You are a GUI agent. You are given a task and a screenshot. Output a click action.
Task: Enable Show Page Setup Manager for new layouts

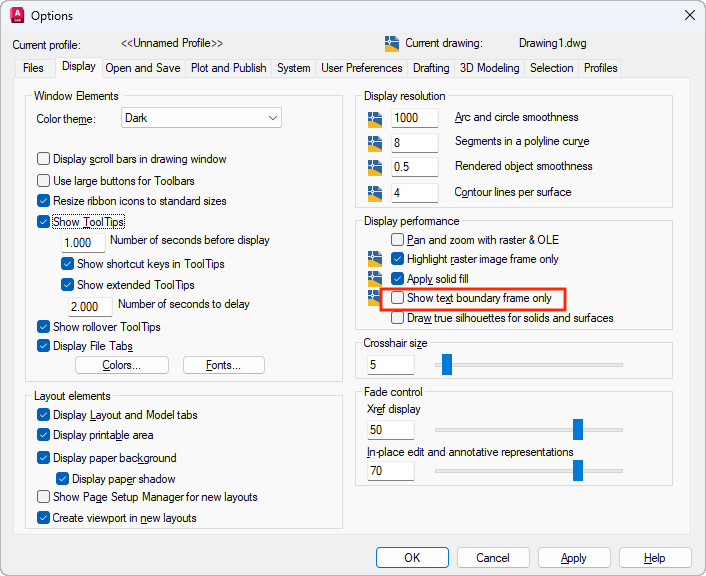43,497
